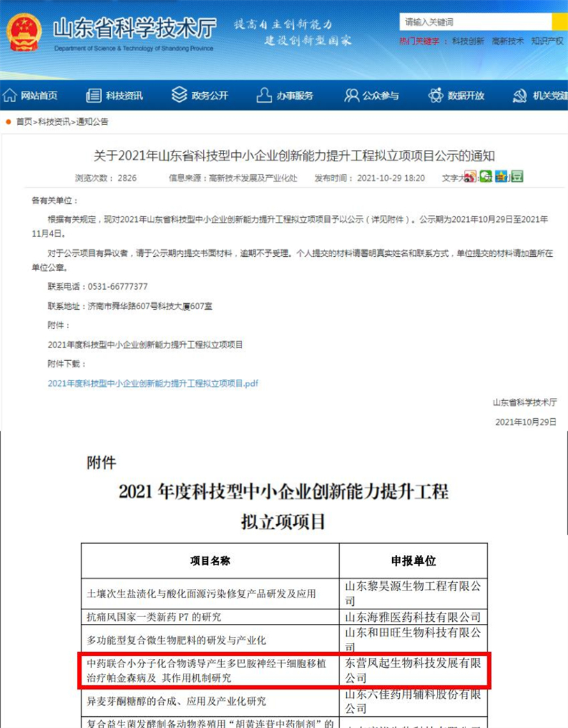The image size is (568, 728).
Task: Open the 网站首页 menu item
Action: click(39, 96)
